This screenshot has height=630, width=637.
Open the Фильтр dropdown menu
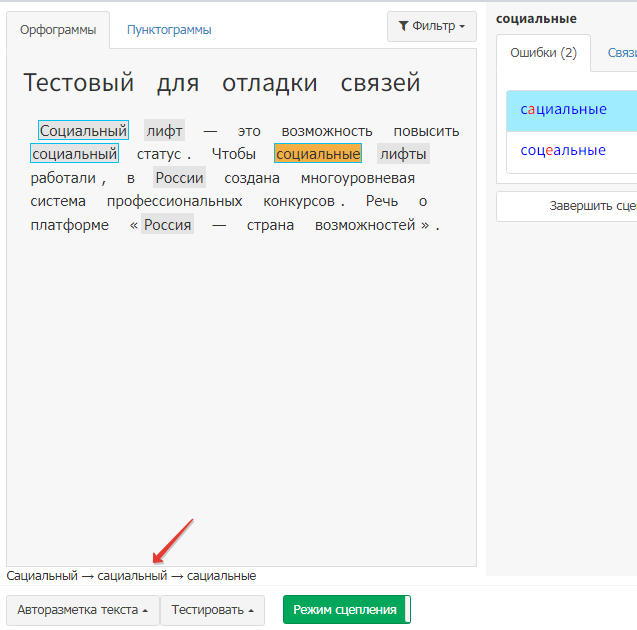tap(431, 26)
